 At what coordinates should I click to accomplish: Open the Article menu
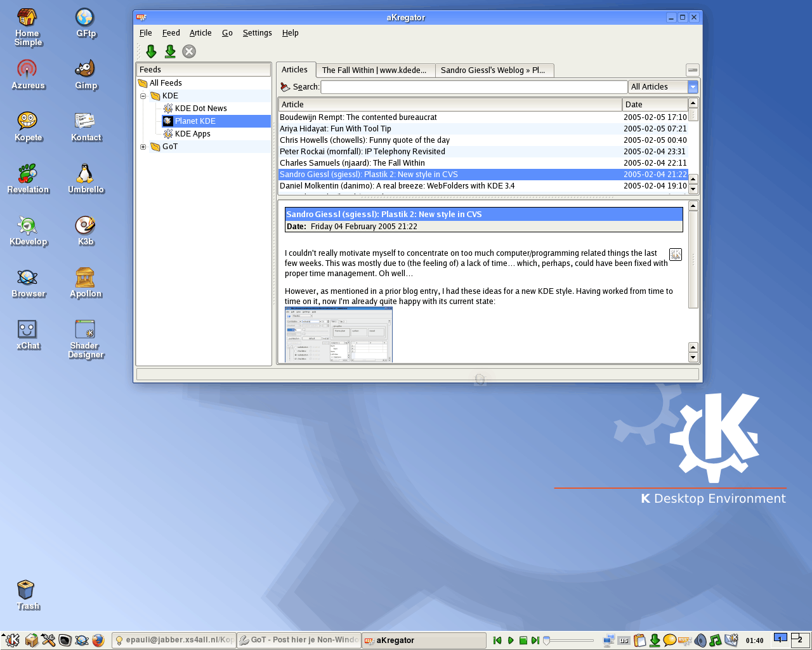point(200,33)
